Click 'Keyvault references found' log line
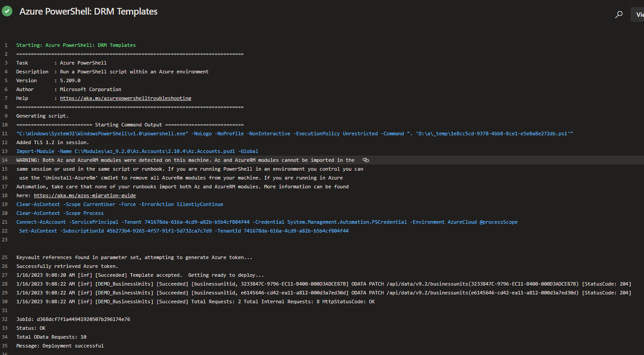Image resolution: width=644 pixels, height=355 pixels. pyautogui.click(x=134, y=257)
